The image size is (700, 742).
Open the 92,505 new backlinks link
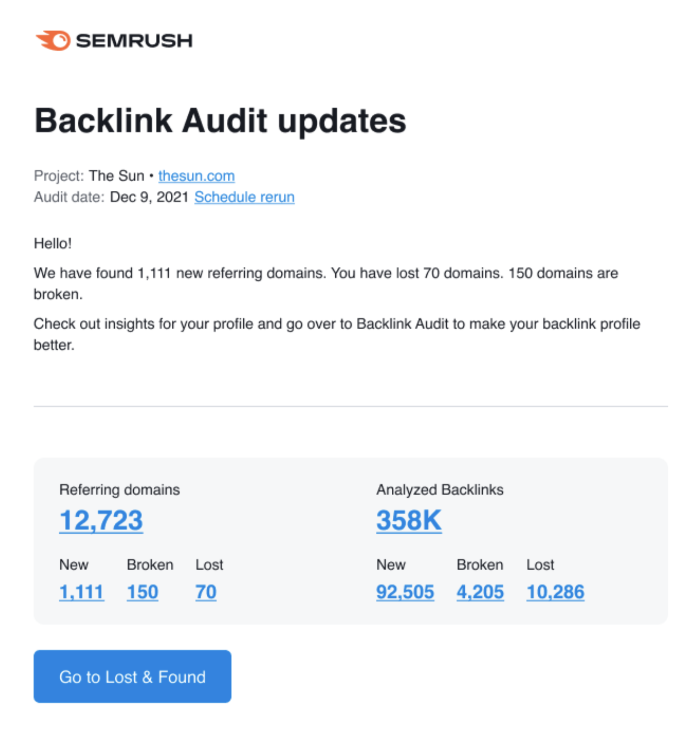[405, 592]
